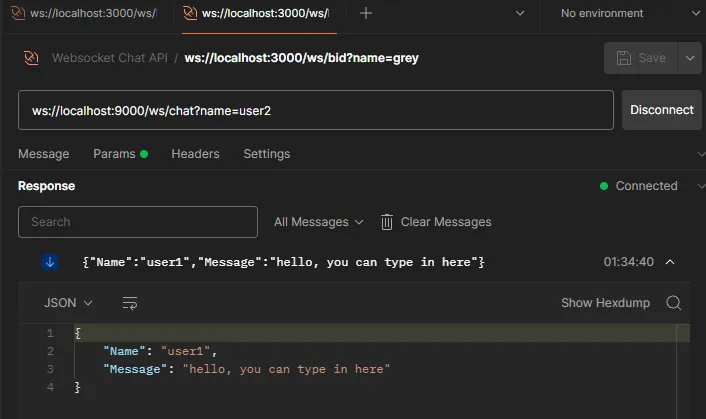
Task: Expand the open tabs overflow chevron
Action: 520,14
